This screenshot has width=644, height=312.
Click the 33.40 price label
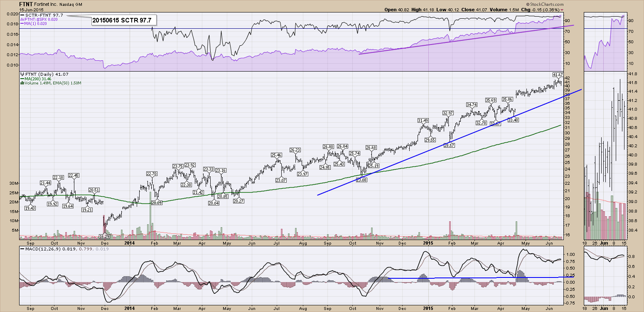tap(514, 120)
